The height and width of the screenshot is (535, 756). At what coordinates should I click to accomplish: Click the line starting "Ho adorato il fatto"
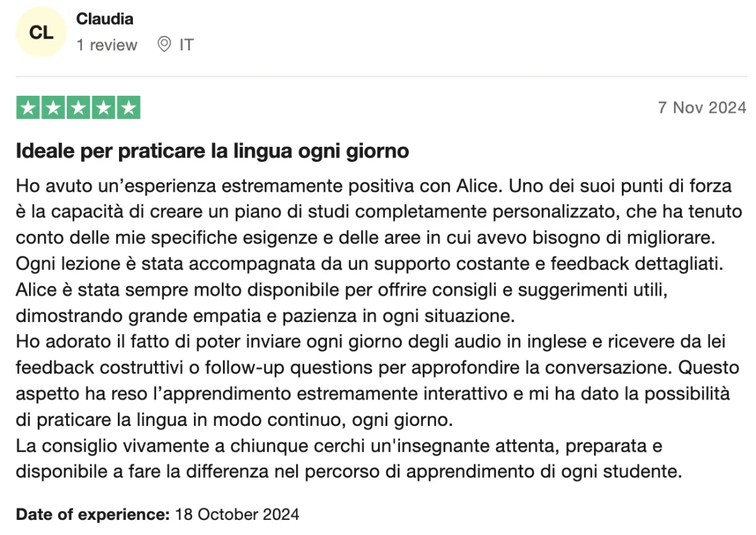point(371,342)
